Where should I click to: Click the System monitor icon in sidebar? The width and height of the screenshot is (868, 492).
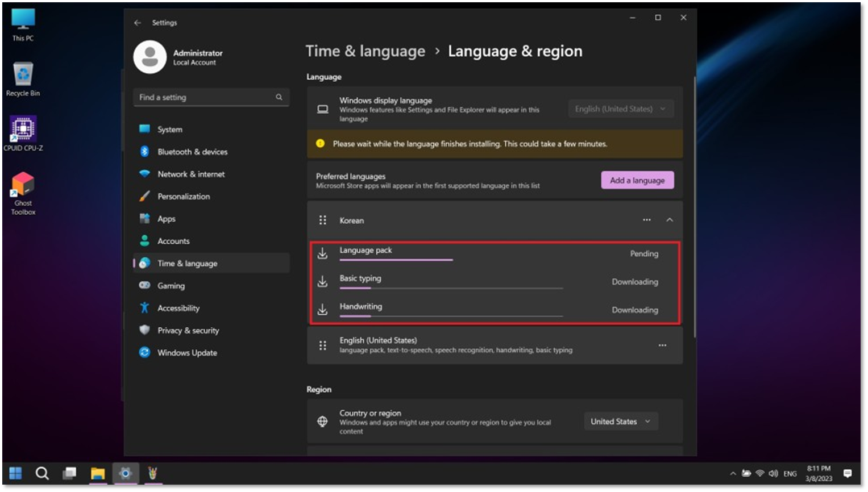coord(145,129)
